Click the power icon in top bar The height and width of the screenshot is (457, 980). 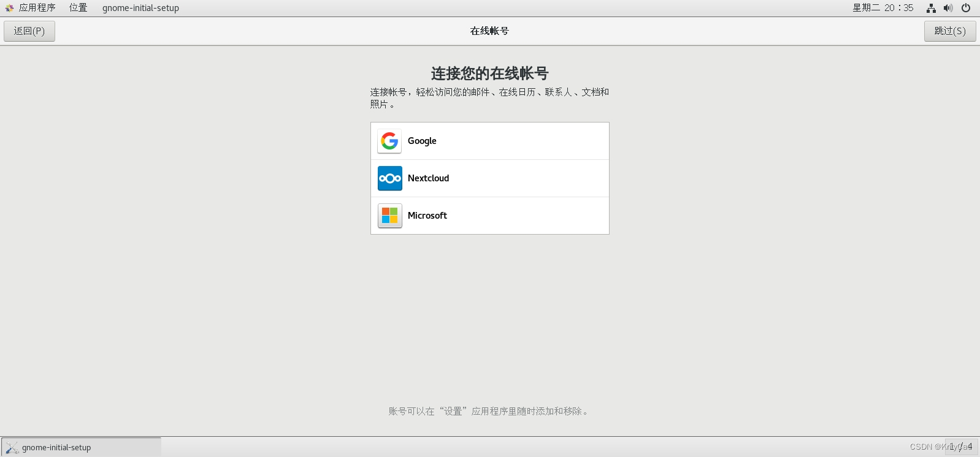(966, 8)
